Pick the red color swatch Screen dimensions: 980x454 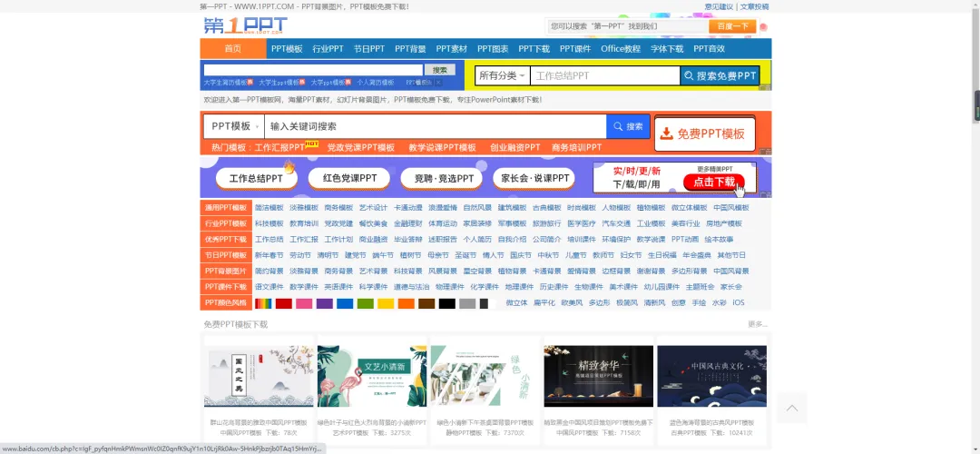284,303
